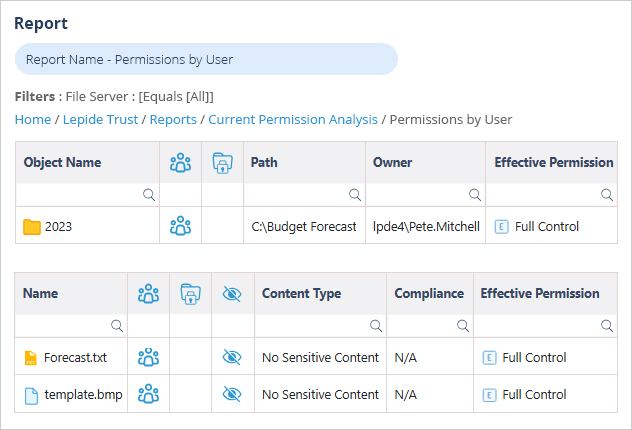Click the Forecast.txt file icon
Image resolution: width=632 pixels, height=430 pixels.
[31, 358]
